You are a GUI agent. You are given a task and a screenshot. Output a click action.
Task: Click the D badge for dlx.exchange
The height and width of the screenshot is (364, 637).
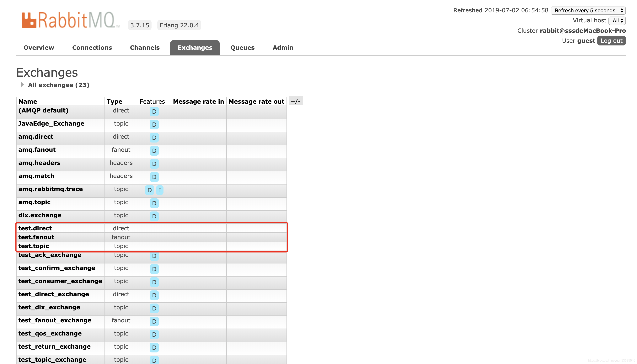point(154,216)
